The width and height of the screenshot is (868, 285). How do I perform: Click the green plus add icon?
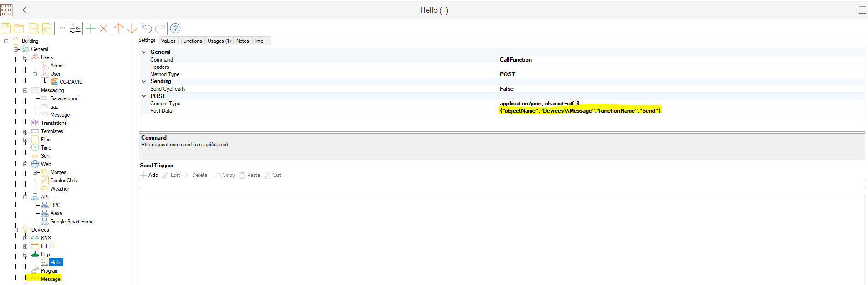(91, 28)
